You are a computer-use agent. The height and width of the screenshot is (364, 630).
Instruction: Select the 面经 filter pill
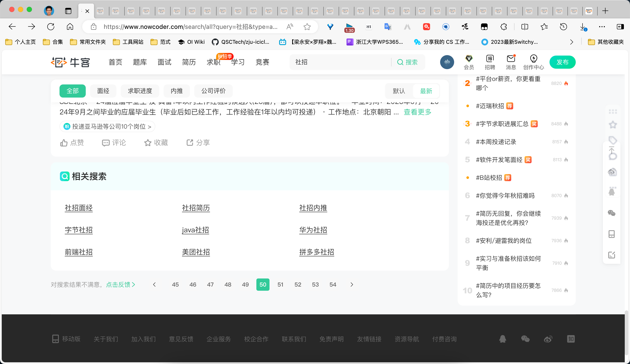pos(103,91)
